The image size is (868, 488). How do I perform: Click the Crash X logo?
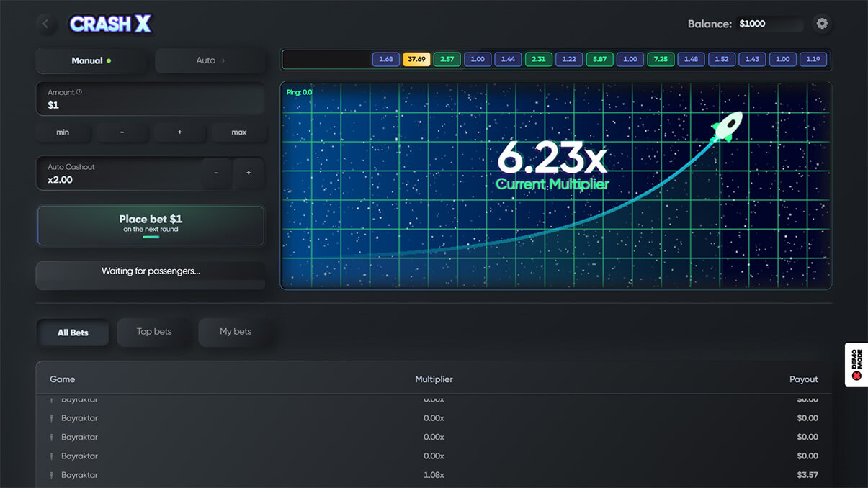[110, 24]
